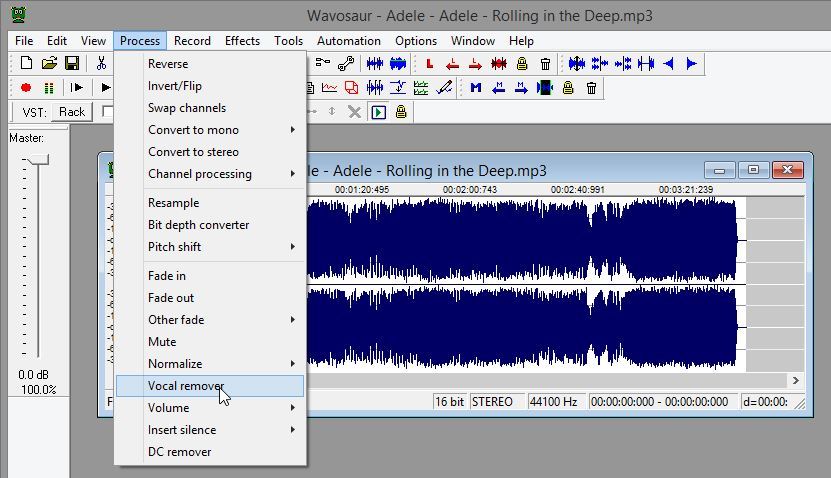This screenshot has height=478, width=831.
Task: Expand the Volume submenu
Action: [x=210, y=408]
